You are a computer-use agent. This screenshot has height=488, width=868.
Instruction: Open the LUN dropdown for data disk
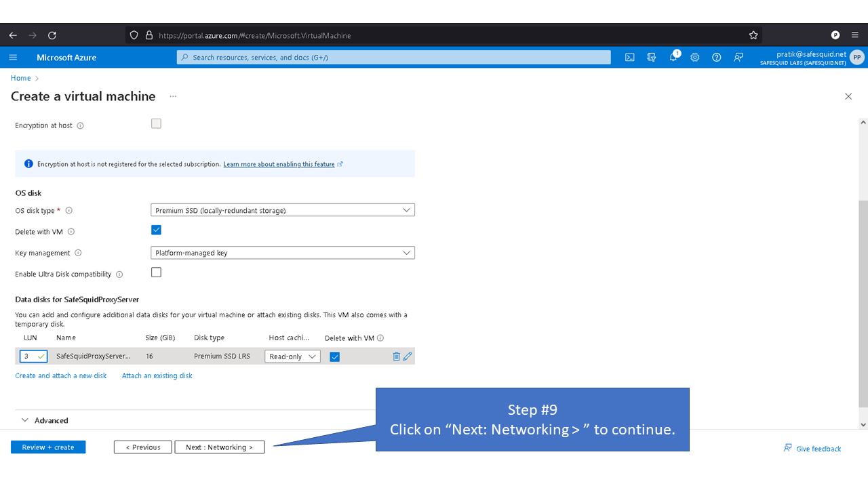(x=33, y=356)
